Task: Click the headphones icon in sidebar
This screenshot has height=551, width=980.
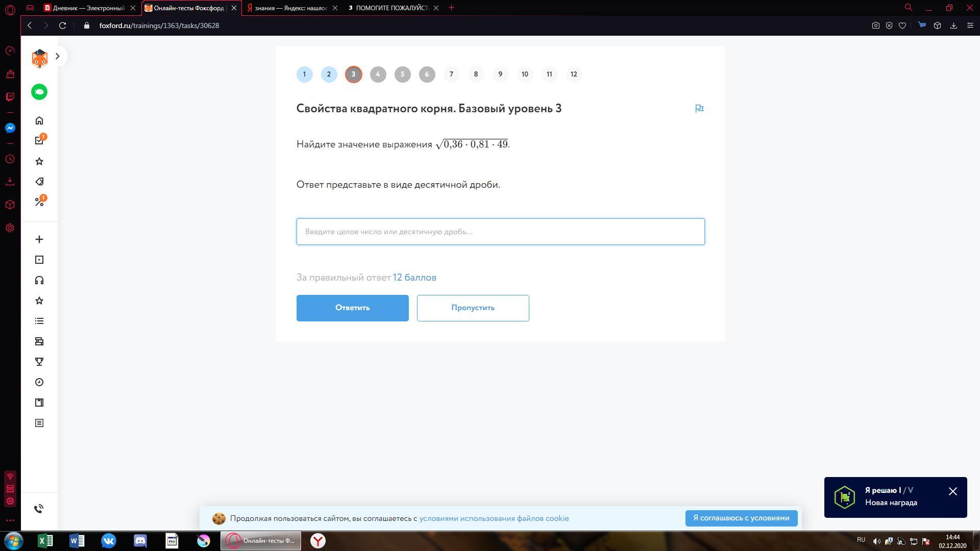Action: click(39, 280)
